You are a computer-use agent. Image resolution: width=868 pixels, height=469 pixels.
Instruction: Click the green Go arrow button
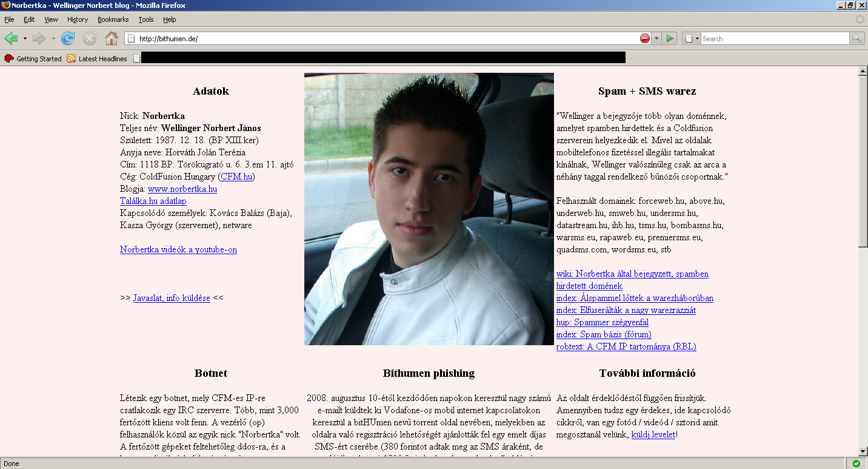click(669, 39)
